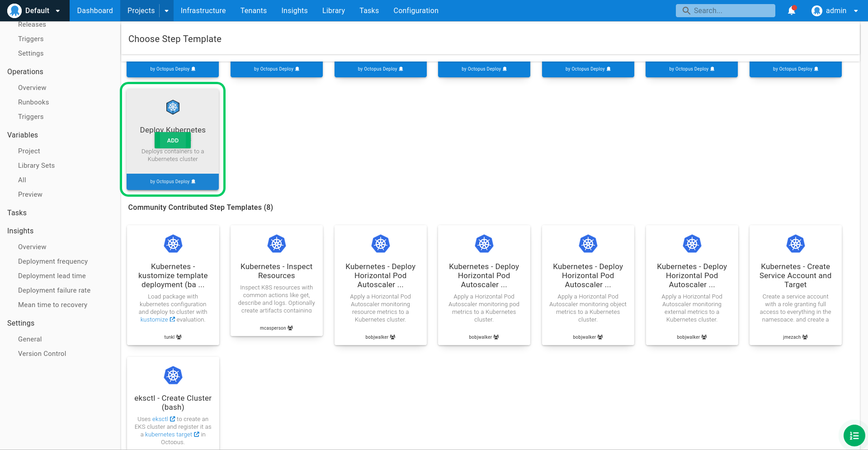The height and width of the screenshot is (450, 868).
Task: Click the Deploy Kubernetes card icon
Action: [x=173, y=107]
